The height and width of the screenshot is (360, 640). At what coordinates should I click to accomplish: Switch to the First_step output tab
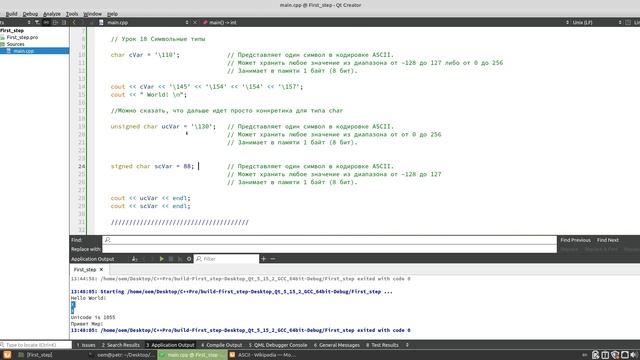85,270
